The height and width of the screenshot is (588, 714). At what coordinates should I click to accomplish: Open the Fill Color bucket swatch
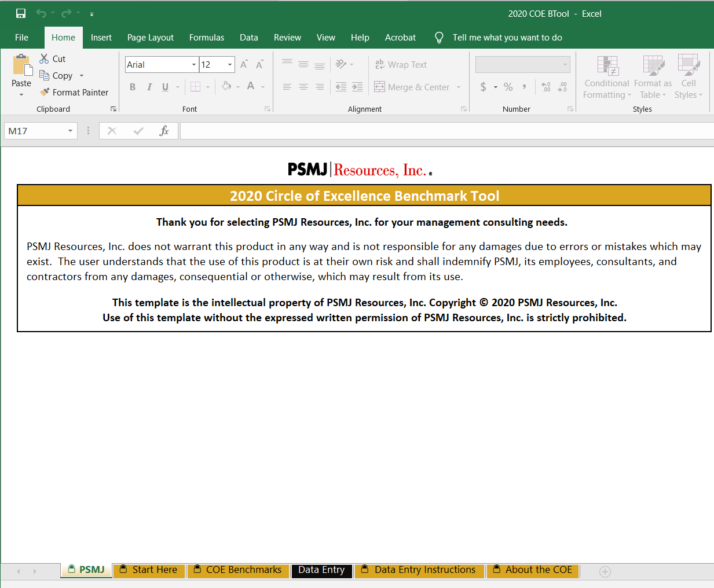[x=226, y=87]
